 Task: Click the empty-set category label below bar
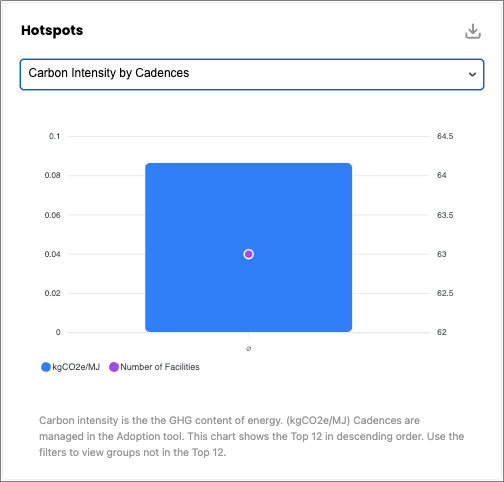248,349
